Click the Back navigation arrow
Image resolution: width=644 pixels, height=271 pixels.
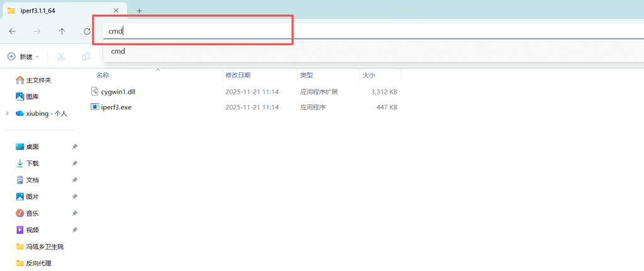[12, 31]
